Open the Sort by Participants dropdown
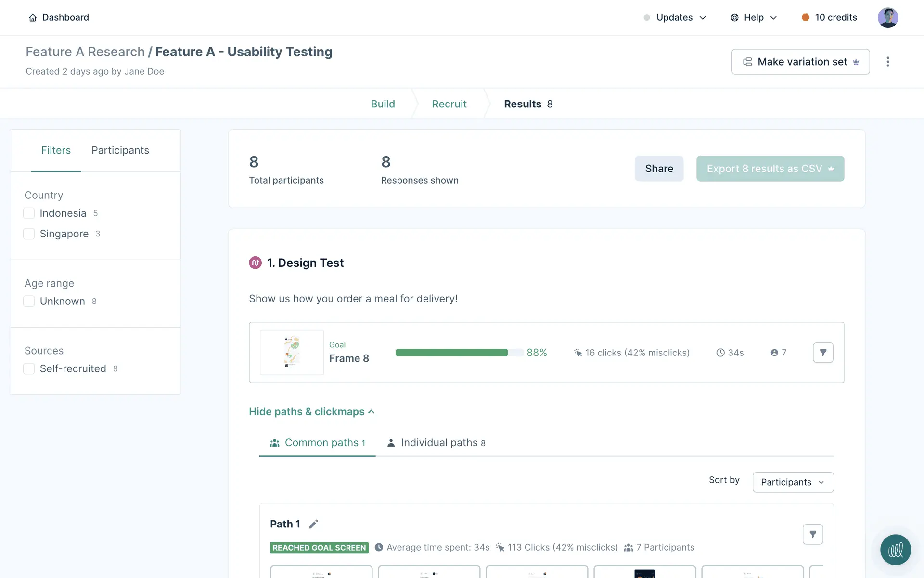This screenshot has height=578, width=924. [x=793, y=482]
